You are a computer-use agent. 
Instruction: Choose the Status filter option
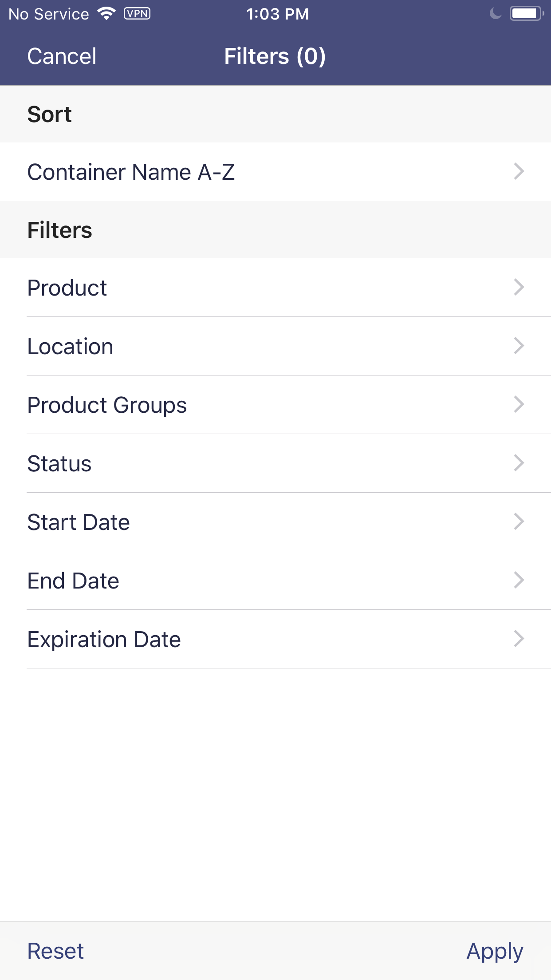[x=275, y=463]
